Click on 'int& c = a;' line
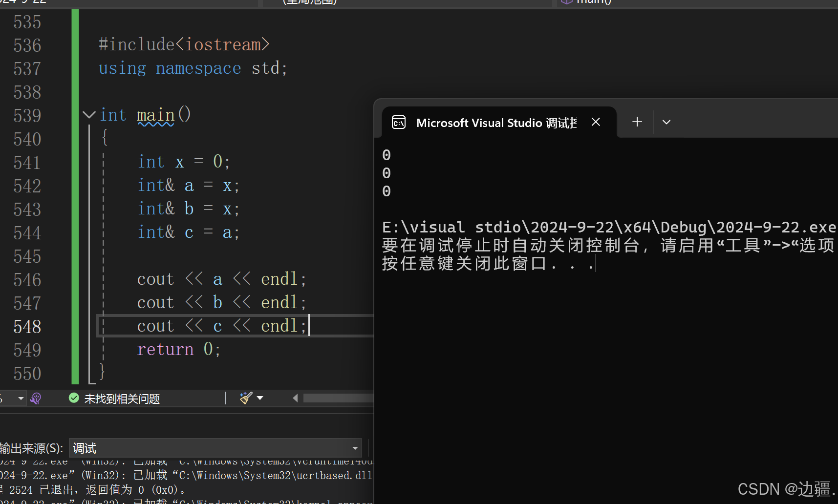Screen dimensions: 838x504 189,232
